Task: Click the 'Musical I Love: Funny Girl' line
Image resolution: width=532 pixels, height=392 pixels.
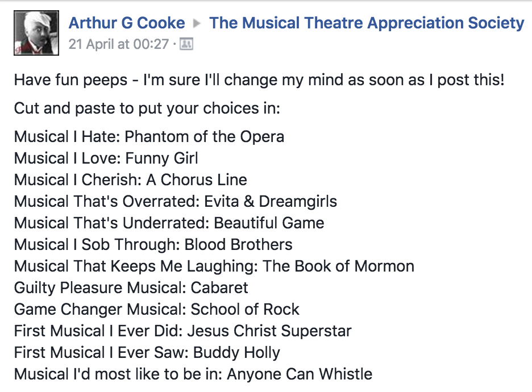Action: pos(106,159)
